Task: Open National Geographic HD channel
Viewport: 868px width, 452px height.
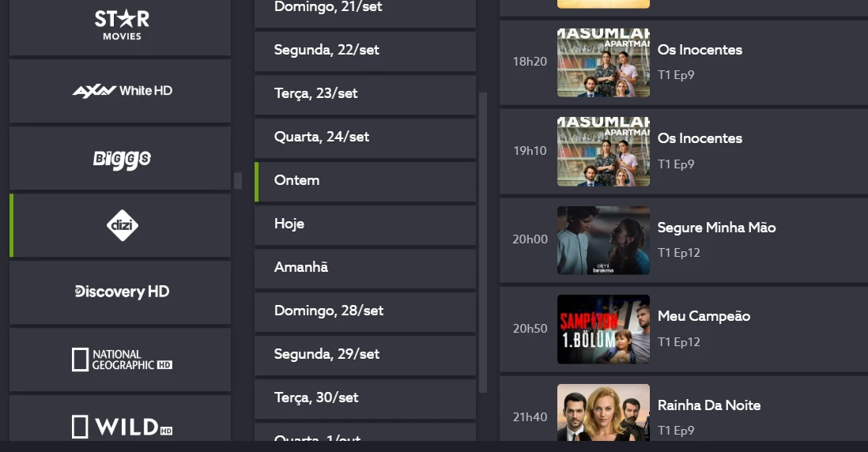Action: click(120, 360)
